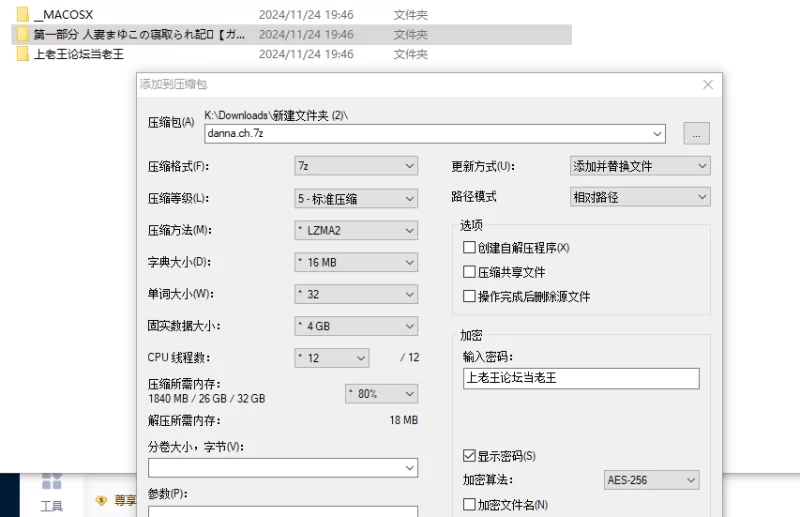Screen dimensions: 800x517
Task: Select the 第一部分 folder icon
Action: pyautogui.click(x=22, y=34)
